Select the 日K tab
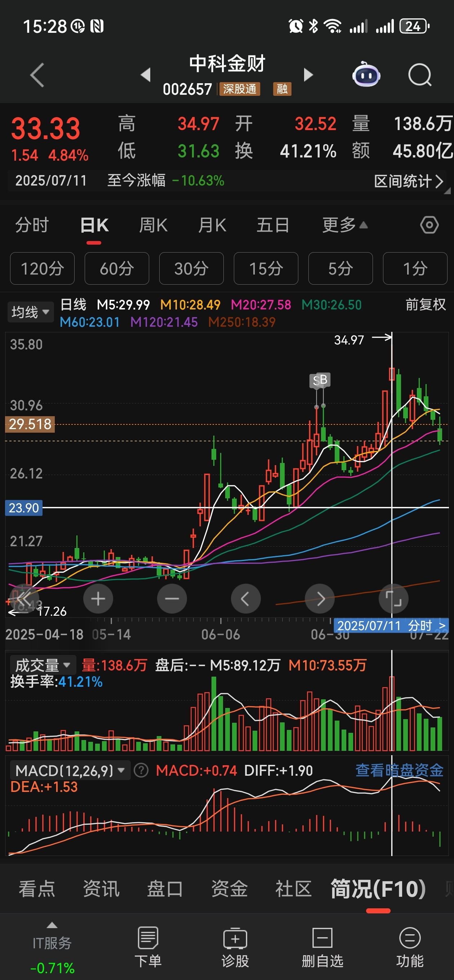The height and width of the screenshot is (980, 454). coord(94,225)
